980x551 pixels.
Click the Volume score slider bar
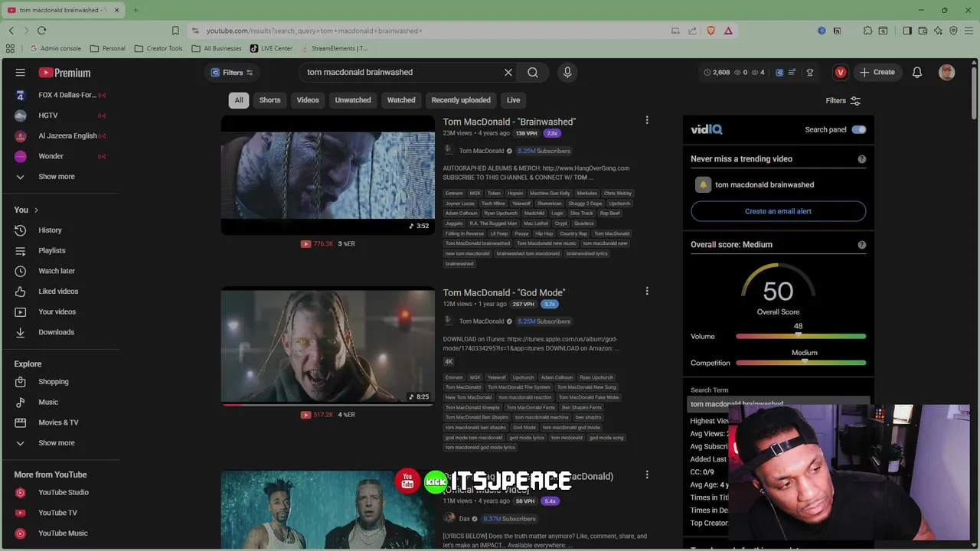[x=801, y=336]
